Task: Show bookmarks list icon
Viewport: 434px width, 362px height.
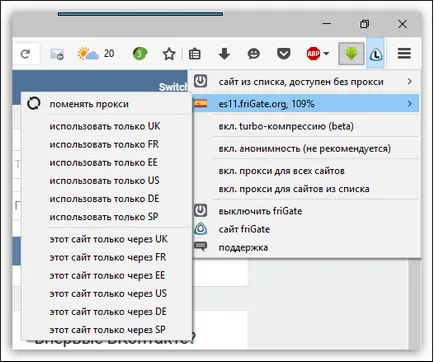Action: tap(195, 54)
